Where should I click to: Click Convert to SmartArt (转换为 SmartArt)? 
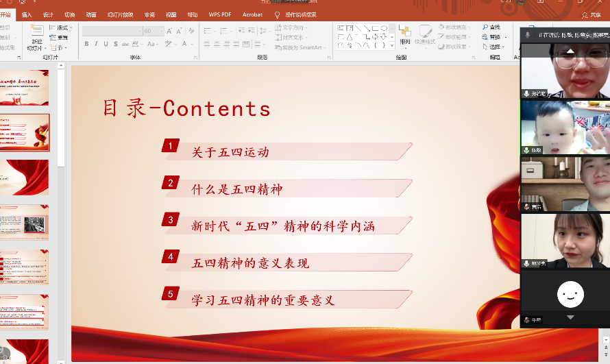coord(302,47)
